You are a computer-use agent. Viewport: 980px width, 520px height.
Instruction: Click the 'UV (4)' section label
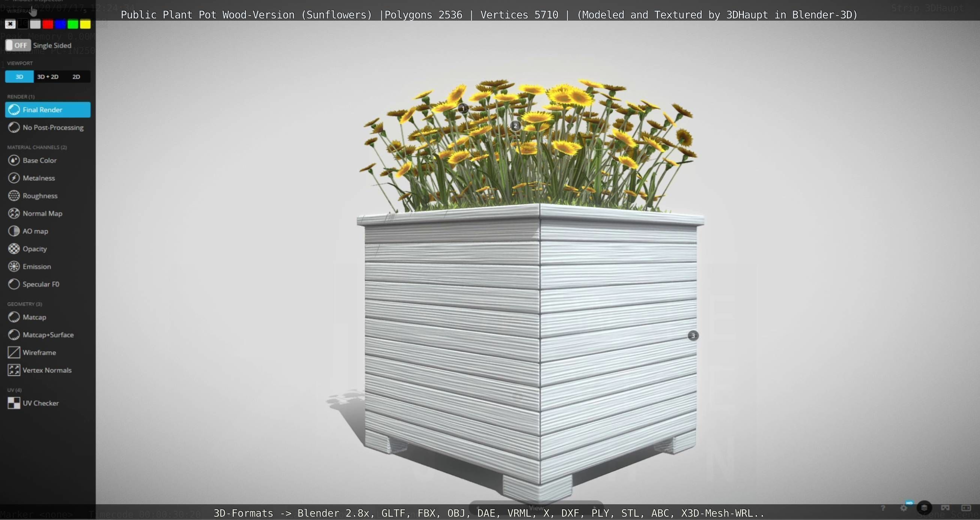pyautogui.click(x=15, y=390)
